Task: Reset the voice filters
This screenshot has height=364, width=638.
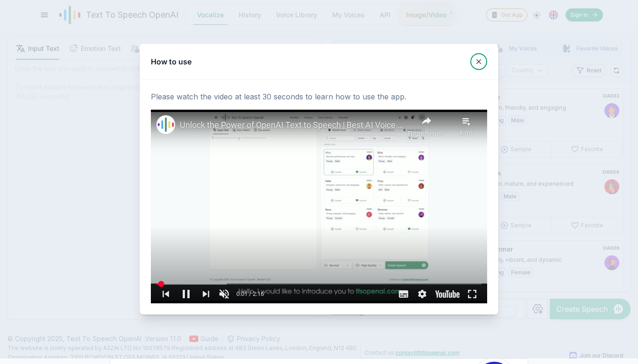Action: 589,70
